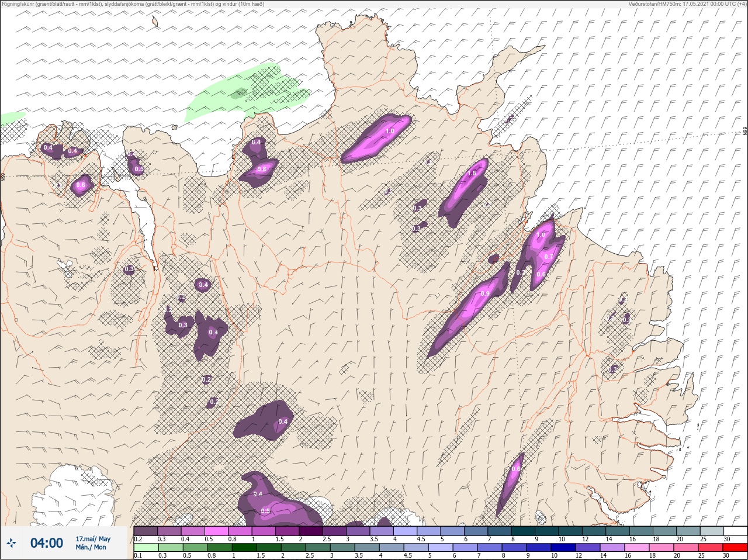Click the '25' label in the upper legend
The width and height of the screenshot is (748, 560).
click(703, 539)
